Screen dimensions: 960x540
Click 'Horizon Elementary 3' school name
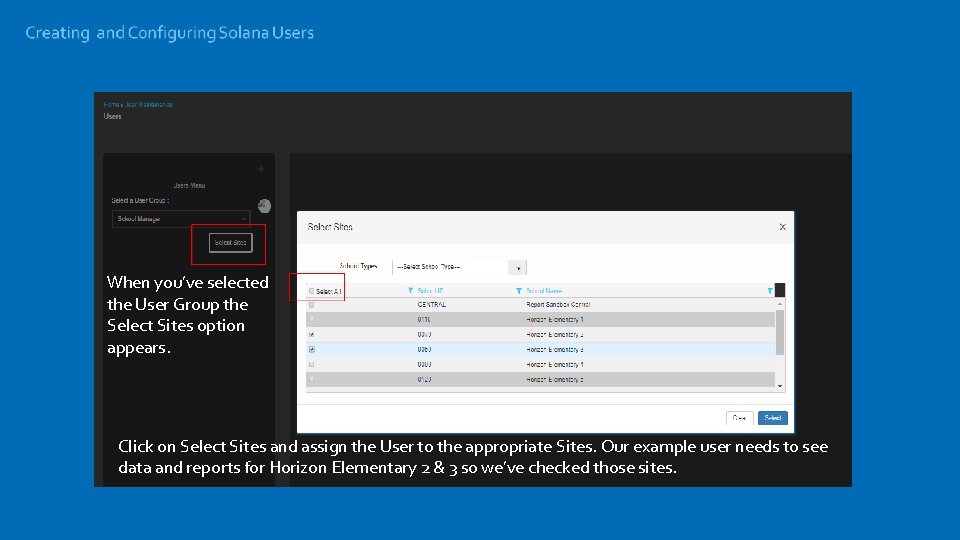pyautogui.click(x=555, y=350)
